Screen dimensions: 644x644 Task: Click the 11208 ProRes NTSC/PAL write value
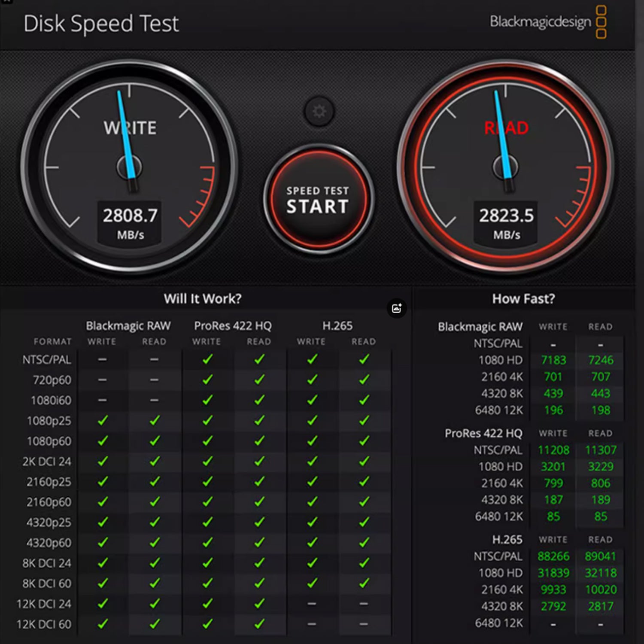(x=553, y=450)
